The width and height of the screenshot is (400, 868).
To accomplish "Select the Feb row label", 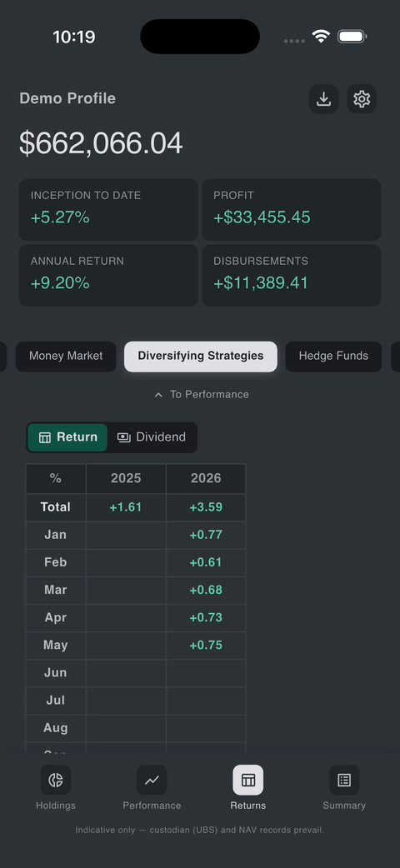I will (55, 562).
